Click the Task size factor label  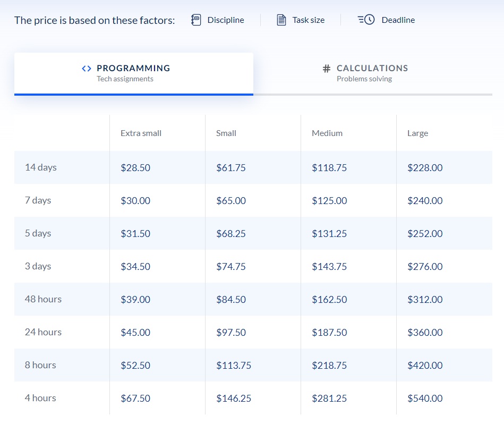pyautogui.click(x=308, y=20)
